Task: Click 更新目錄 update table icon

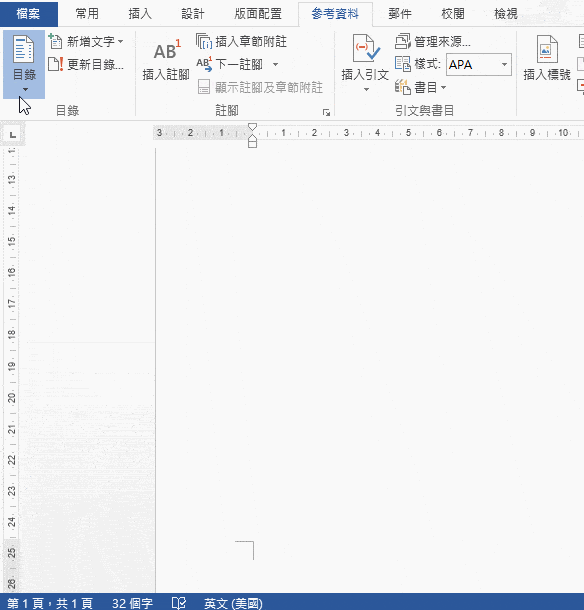Action: (55, 64)
